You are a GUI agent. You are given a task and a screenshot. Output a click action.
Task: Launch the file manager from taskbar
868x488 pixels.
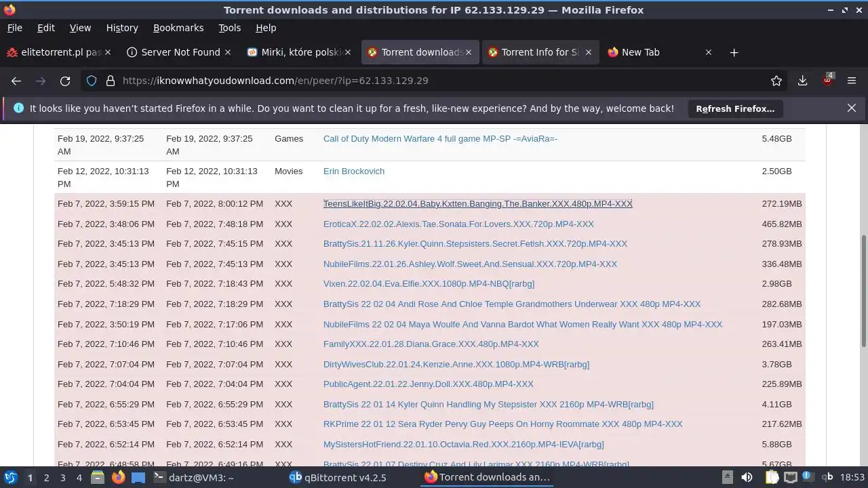point(97,477)
